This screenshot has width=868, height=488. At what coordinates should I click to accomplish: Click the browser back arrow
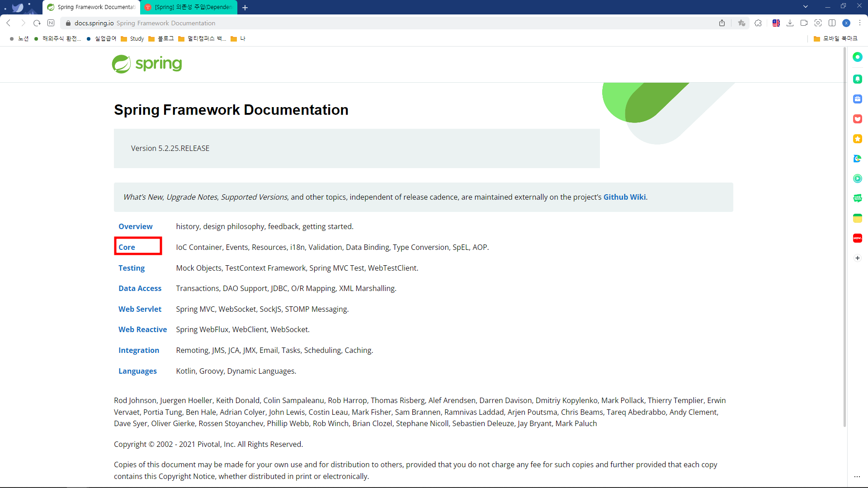[9, 23]
